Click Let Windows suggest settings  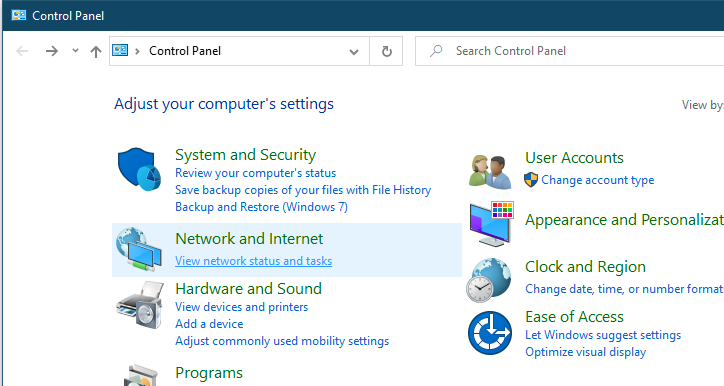pos(603,335)
